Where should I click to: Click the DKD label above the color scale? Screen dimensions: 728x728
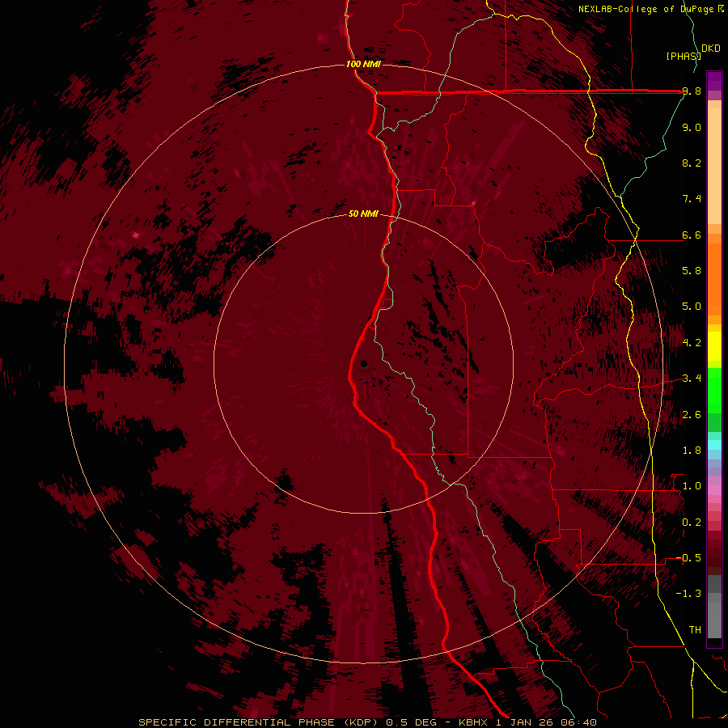click(711, 49)
